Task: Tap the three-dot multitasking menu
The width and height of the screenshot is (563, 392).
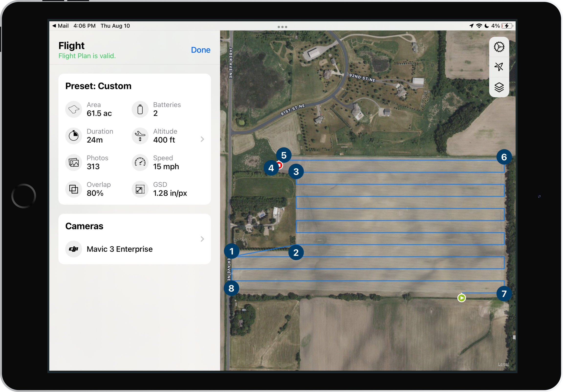Action: tap(282, 27)
